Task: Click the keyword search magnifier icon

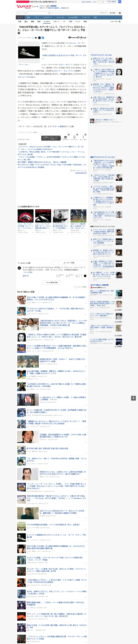Action: point(49,13)
